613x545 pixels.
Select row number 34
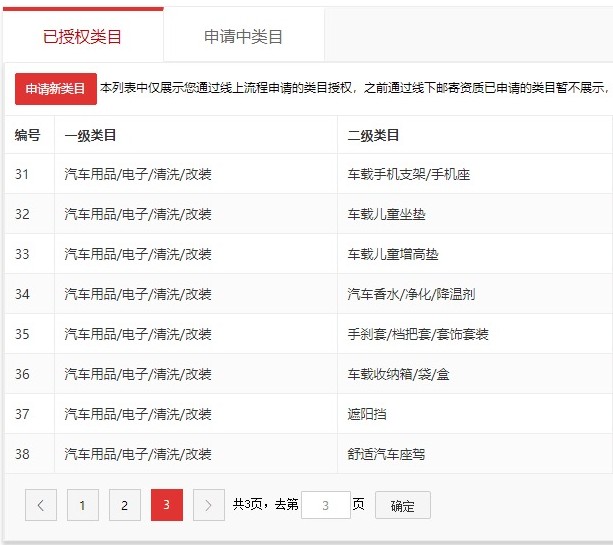pos(22,294)
